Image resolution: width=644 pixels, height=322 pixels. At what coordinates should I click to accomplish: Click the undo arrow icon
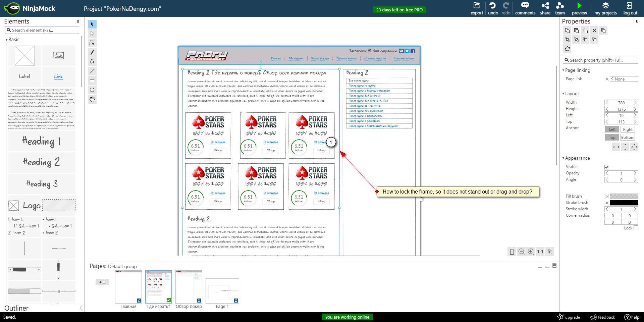coord(493,6)
